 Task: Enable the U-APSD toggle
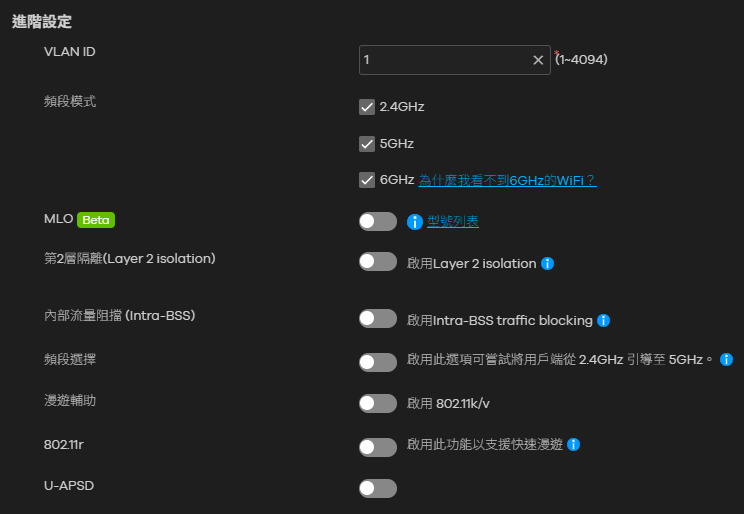378,488
